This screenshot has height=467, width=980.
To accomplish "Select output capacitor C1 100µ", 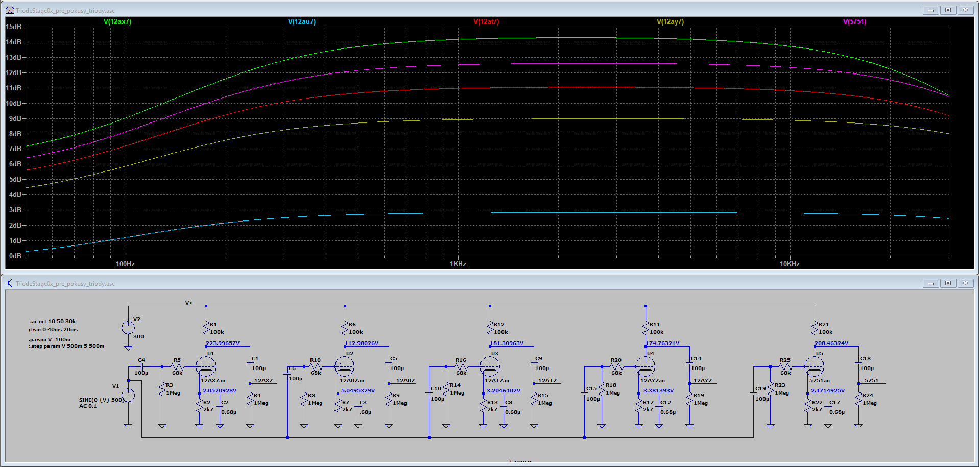I will coord(250,363).
